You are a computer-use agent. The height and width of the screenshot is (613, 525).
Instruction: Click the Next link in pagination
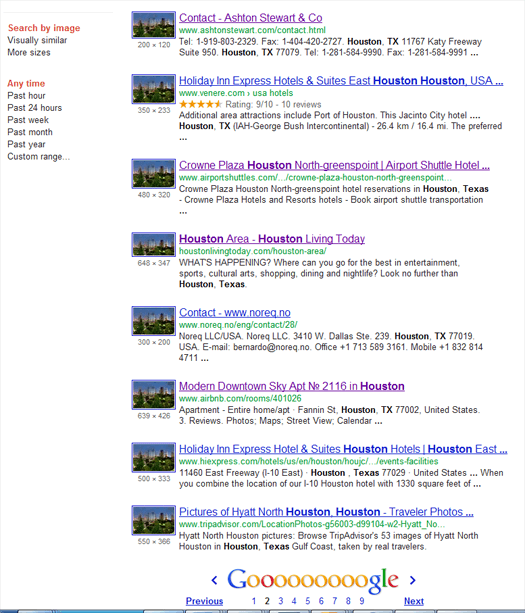pos(414,601)
